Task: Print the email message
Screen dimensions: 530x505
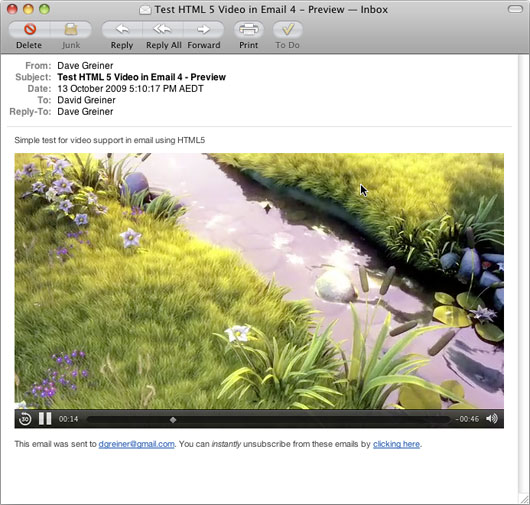Action: click(x=249, y=30)
